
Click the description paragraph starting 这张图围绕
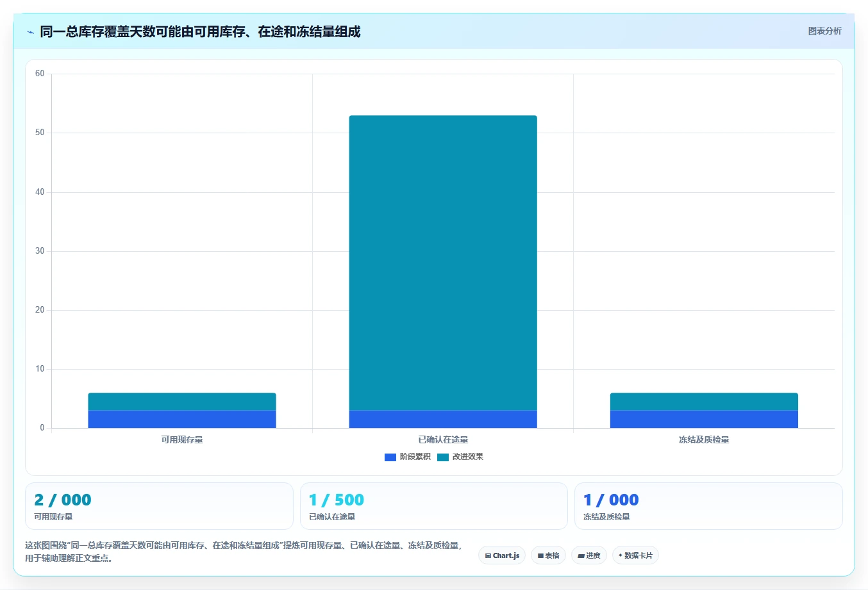click(x=244, y=552)
